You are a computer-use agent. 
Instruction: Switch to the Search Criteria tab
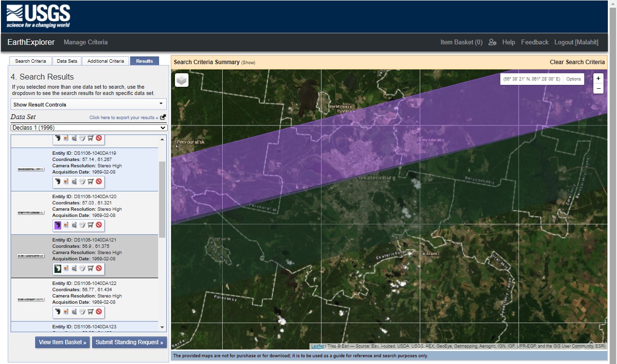pyautogui.click(x=30, y=61)
